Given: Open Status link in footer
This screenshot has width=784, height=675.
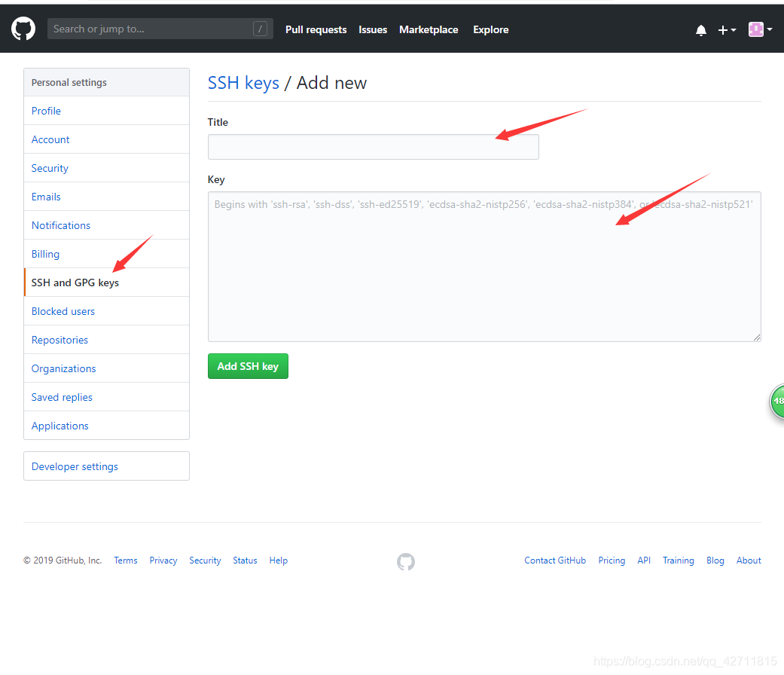Looking at the screenshot, I should coord(245,560).
